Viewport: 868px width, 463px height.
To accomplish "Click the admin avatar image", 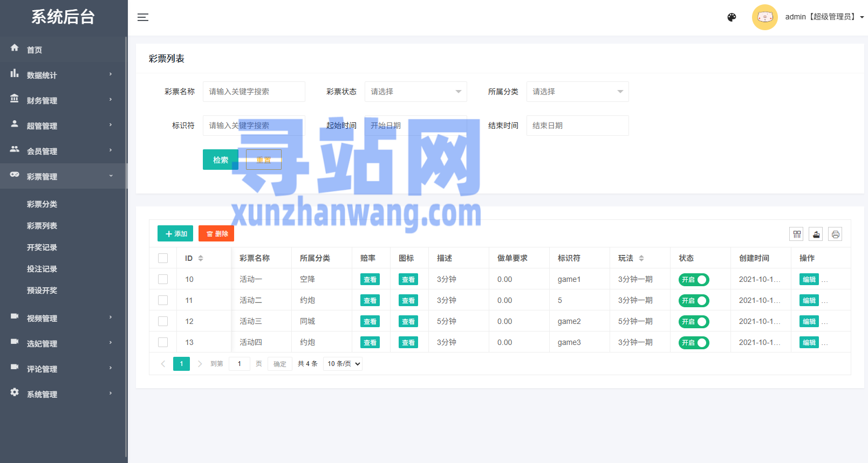I will click(764, 17).
